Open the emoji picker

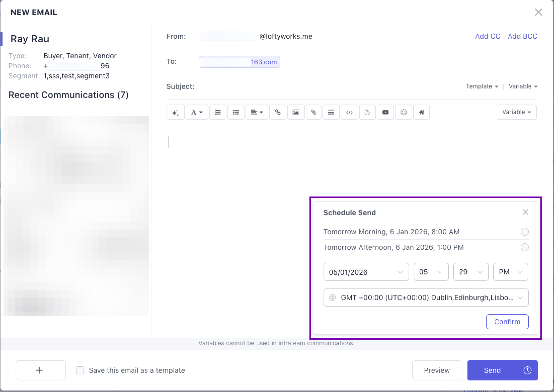(403, 112)
